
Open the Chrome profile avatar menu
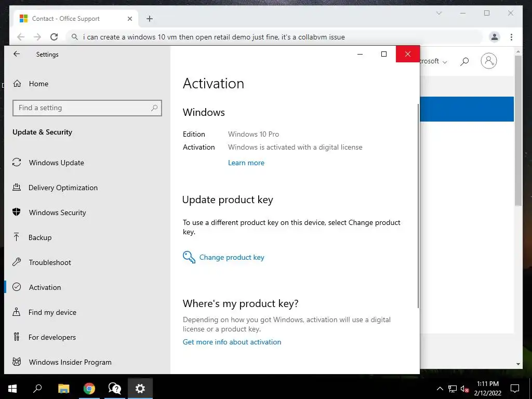tap(495, 37)
